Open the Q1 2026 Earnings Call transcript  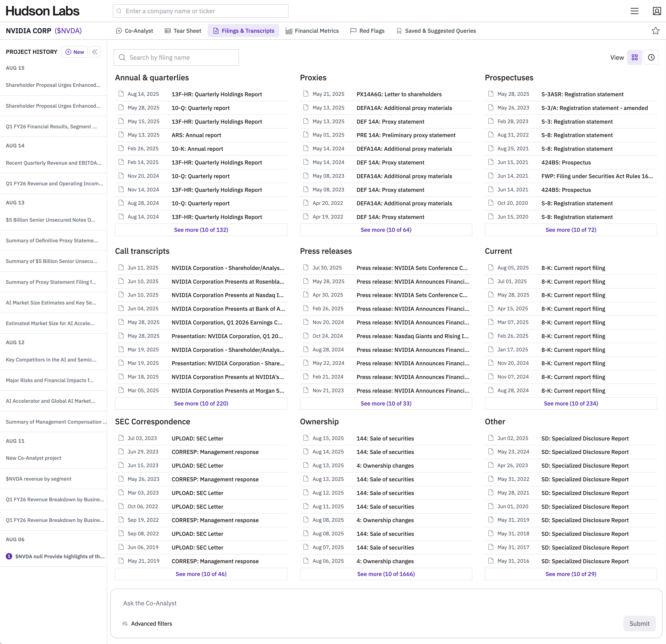[x=227, y=322]
